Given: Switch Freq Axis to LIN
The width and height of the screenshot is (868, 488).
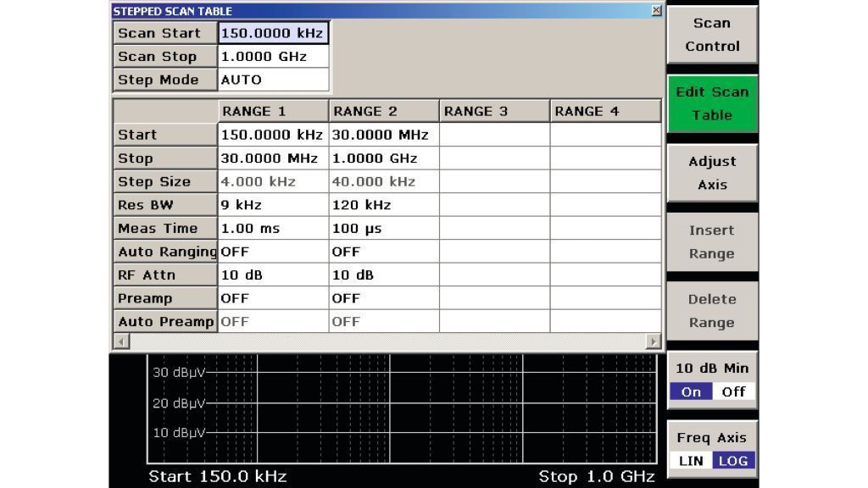Looking at the screenshot, I should click(690, 461).
